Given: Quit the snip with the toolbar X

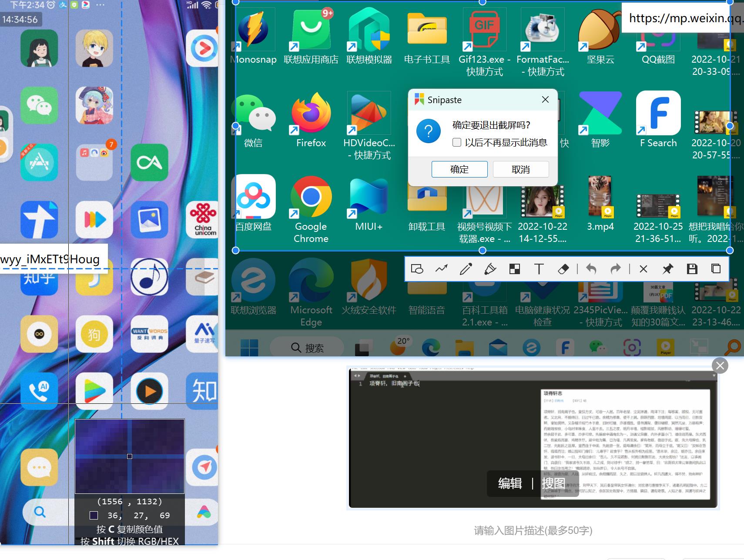Looking at the screenshot, I should click(643, 269).
